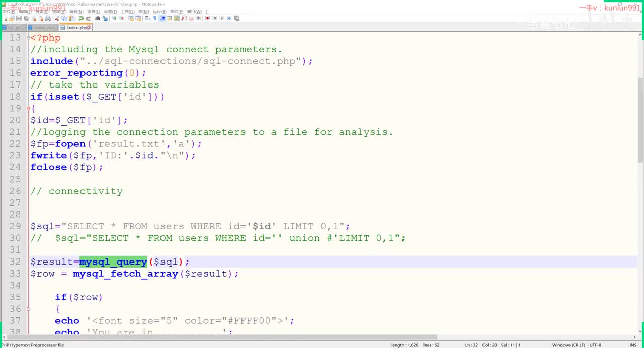Open Folder as Workspace toolbar icon
This screenshot has width=644, height=348.
[x=191, y=18]
